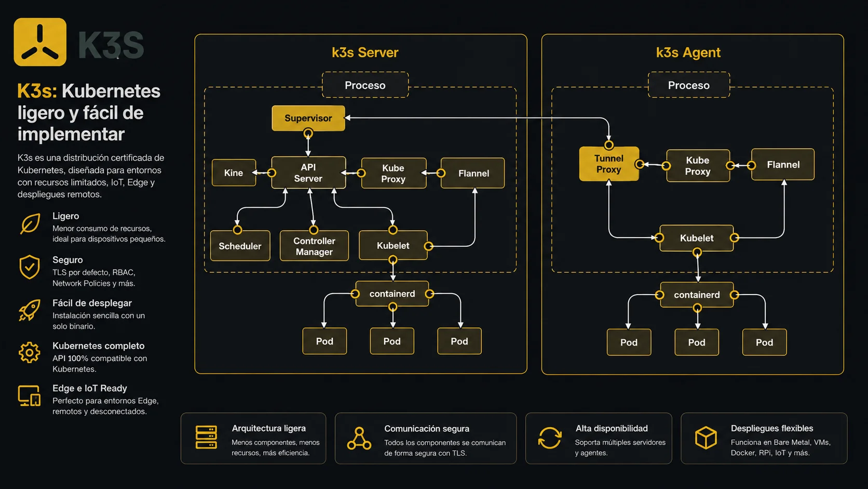This screenshot has width=868, height=489.
Task: Select the "Comunicación segura" card title
Action: (427, 428)
